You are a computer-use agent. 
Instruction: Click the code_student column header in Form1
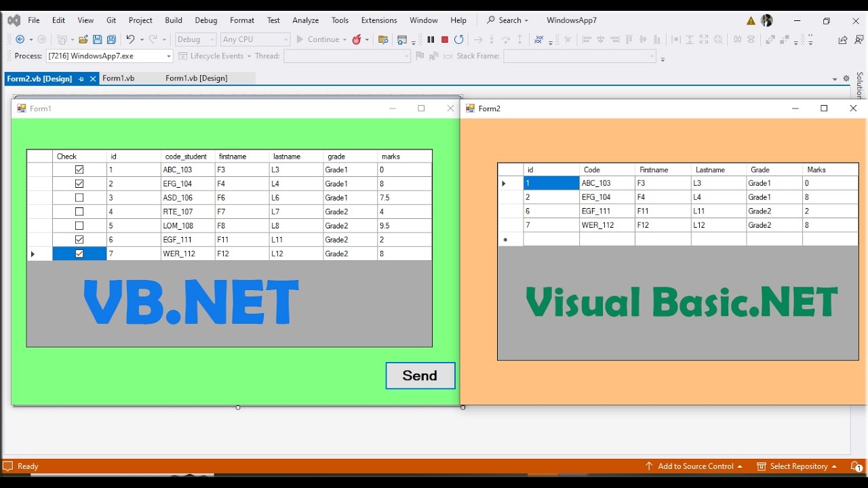coord(188,157)
